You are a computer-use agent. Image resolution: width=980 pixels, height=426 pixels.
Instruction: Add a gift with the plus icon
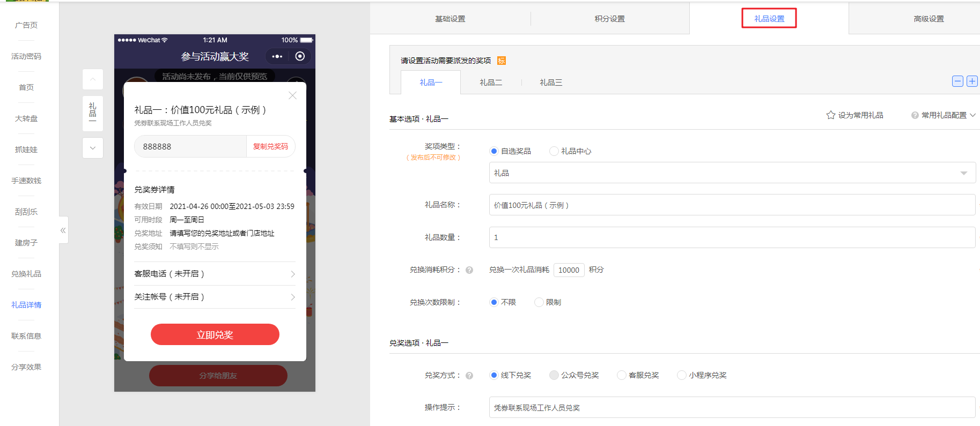click(972, 81)
